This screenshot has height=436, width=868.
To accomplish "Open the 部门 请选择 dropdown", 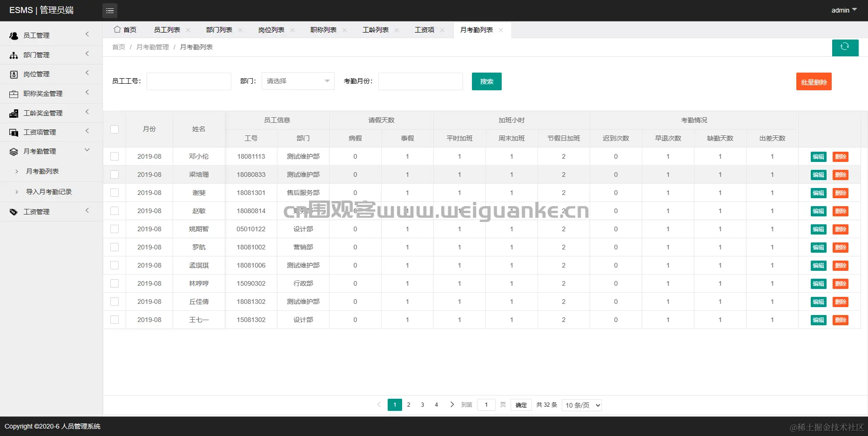I will (x=298, y=81).
